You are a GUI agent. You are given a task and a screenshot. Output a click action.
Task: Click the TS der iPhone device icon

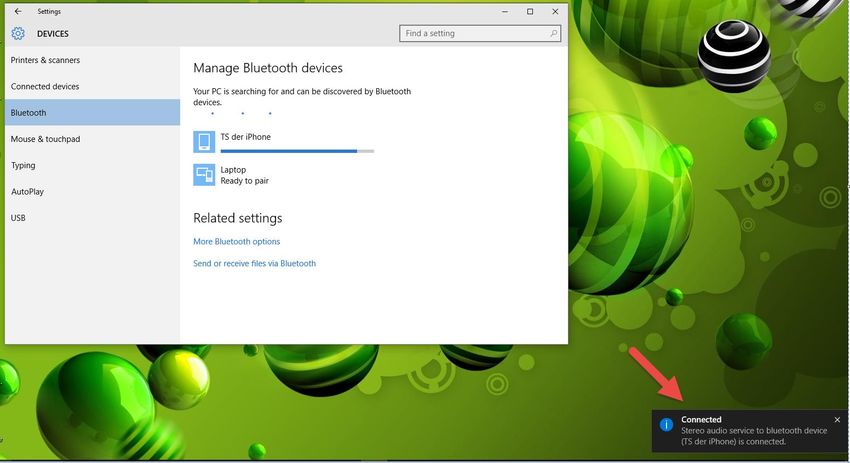click(204, 142)
